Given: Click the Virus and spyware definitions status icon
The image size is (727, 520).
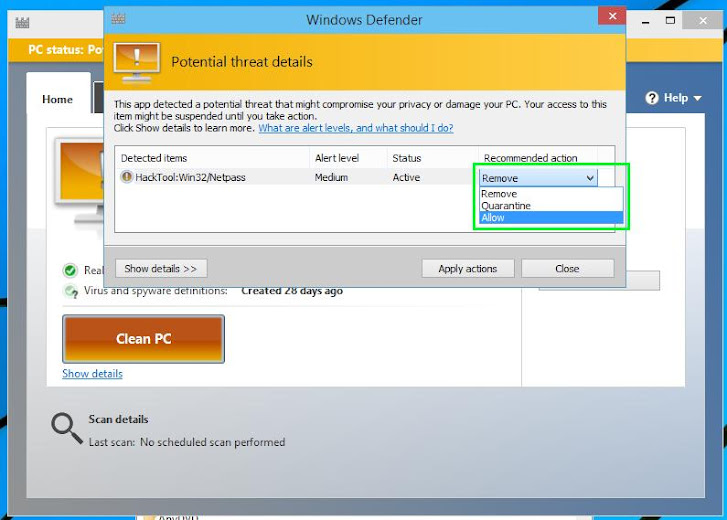Looking at the screenshot, I should point(71,292).
